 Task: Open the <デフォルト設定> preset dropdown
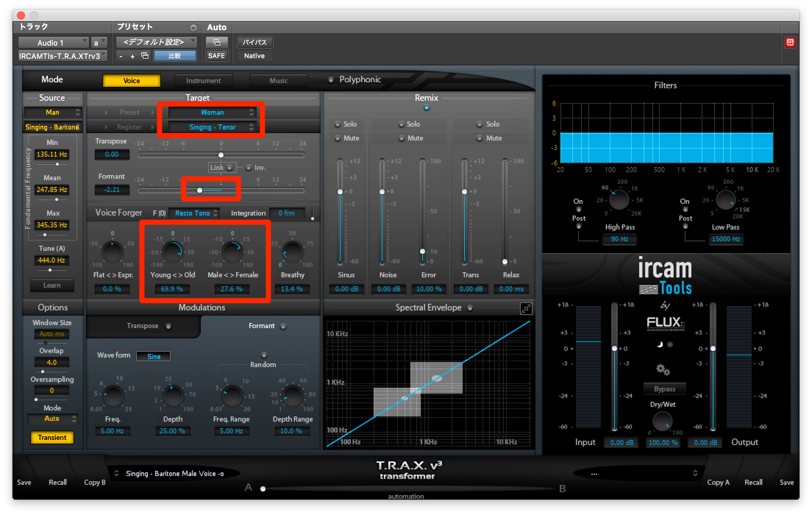click(x=156, y=42)
